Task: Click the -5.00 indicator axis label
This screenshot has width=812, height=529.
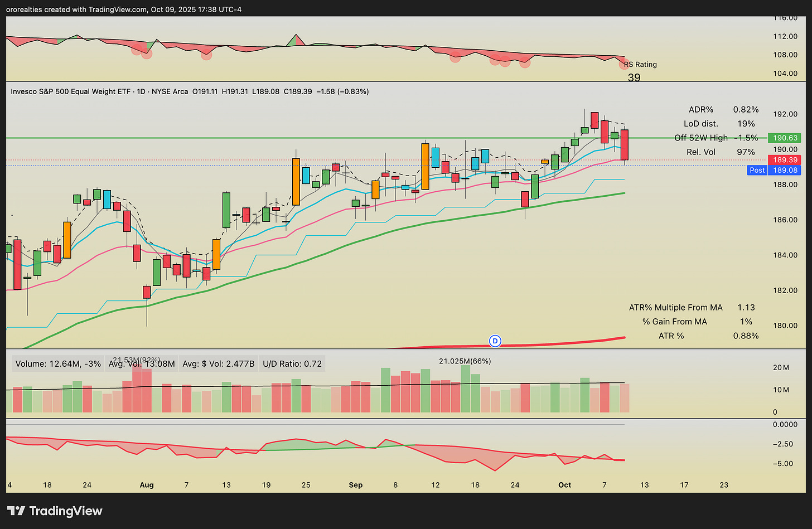Action: point(784,464)
